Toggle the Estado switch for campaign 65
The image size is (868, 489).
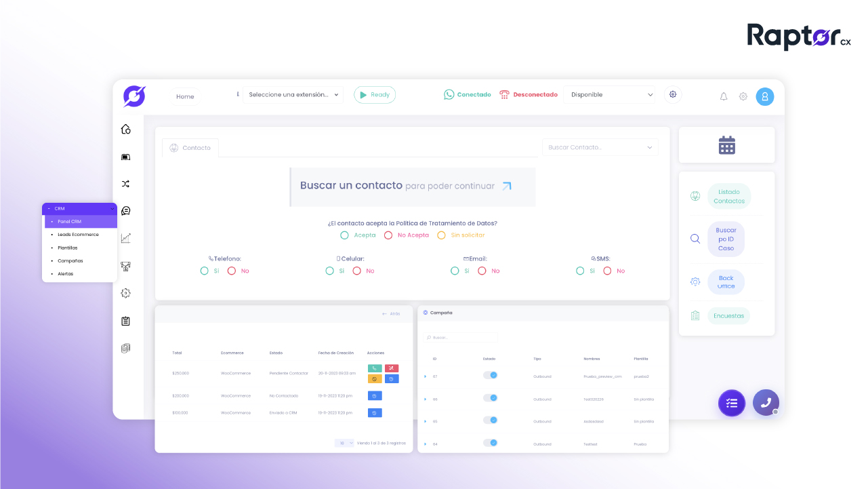491,420
